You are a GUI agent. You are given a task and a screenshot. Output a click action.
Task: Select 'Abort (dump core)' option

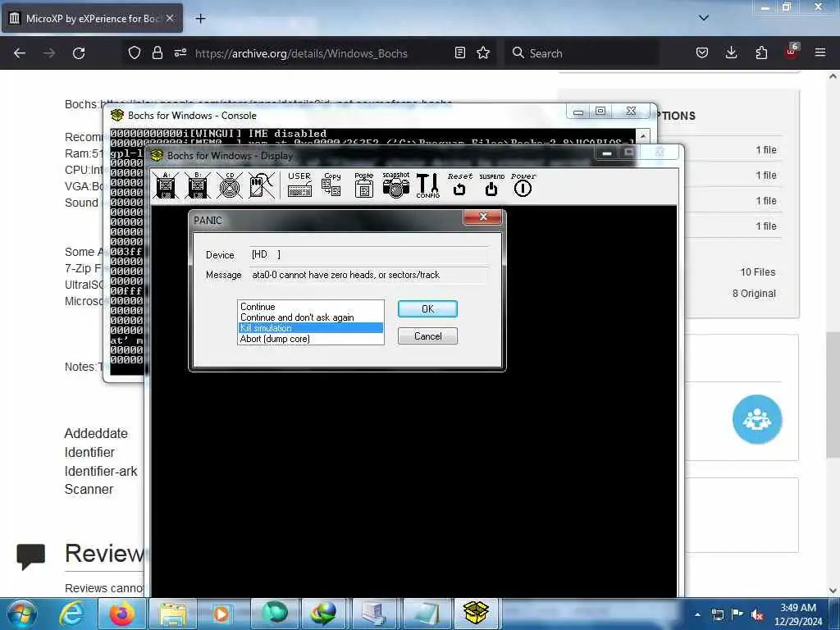point(311,339)
